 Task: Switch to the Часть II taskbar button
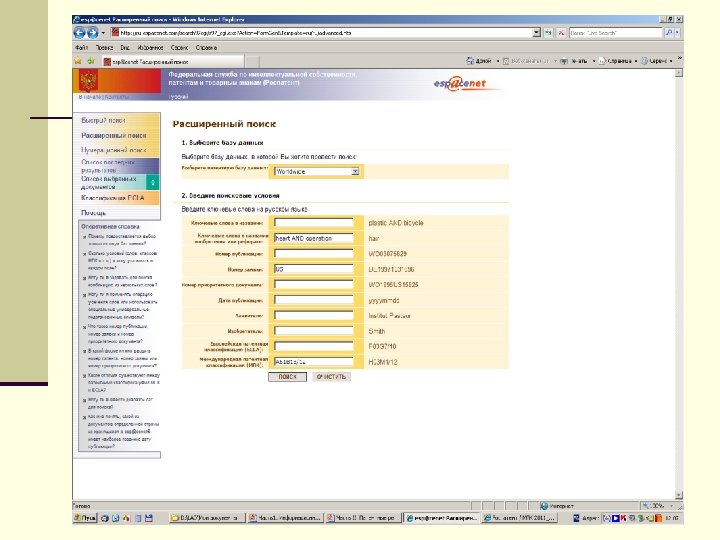(363, 518)
